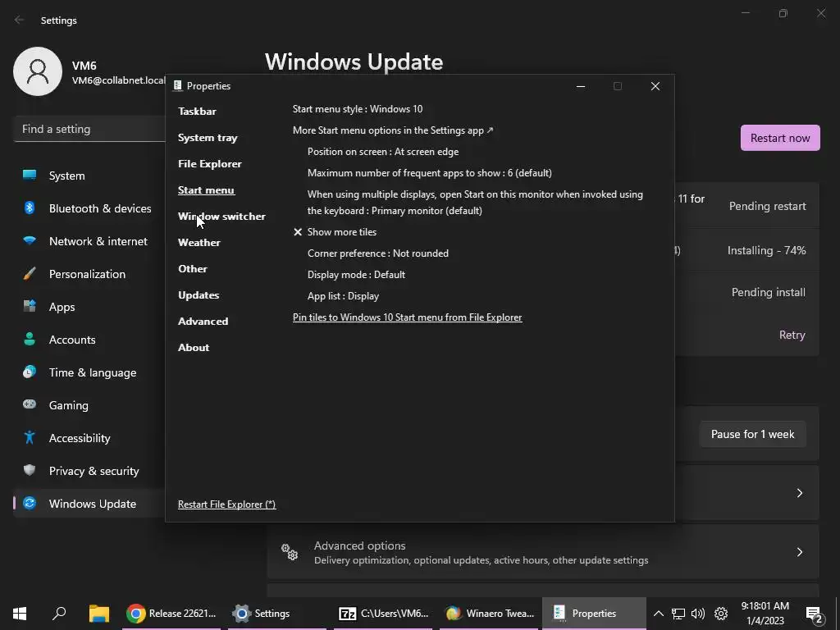The image size is (840, 630).
Task: Click the Retry link in Windows Update
Action: click(792, 336)
